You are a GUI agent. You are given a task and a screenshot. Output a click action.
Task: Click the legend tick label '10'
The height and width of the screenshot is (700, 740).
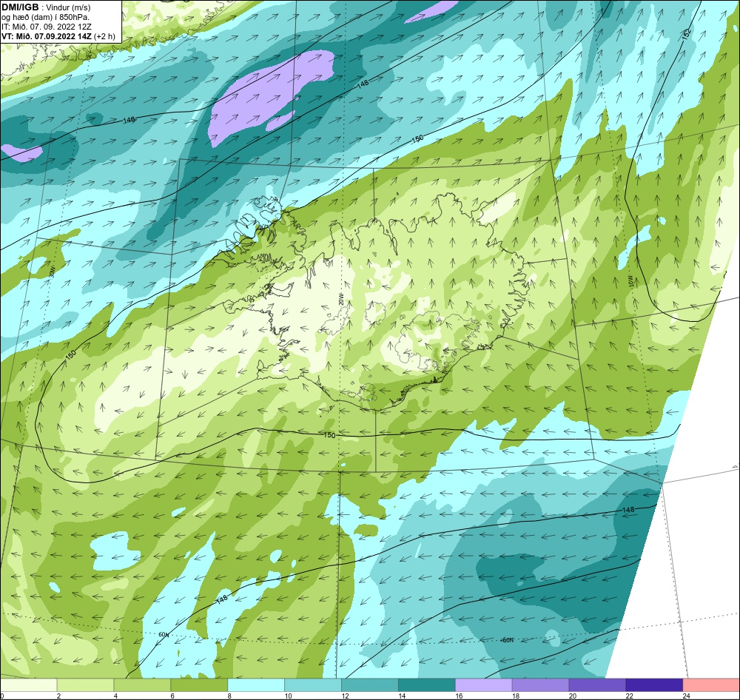tap(288, 696)
